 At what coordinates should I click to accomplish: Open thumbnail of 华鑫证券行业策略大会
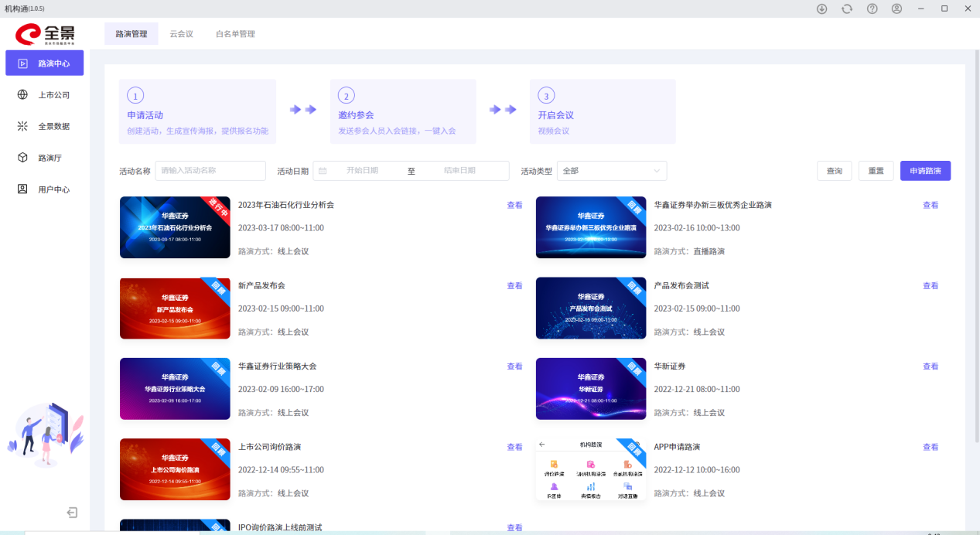tap(175, 389)
